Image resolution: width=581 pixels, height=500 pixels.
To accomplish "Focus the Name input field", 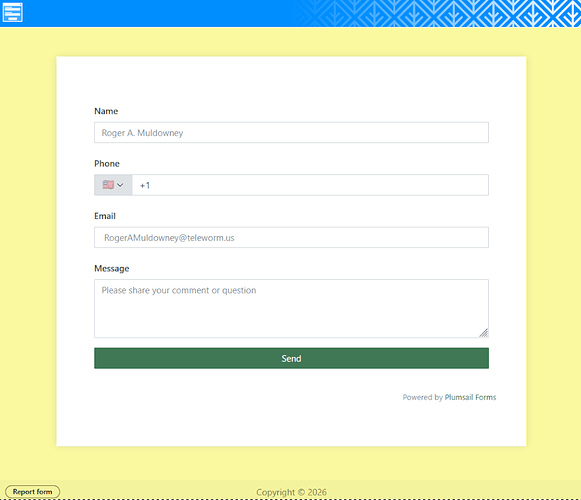I will click(x=291, y=133).
